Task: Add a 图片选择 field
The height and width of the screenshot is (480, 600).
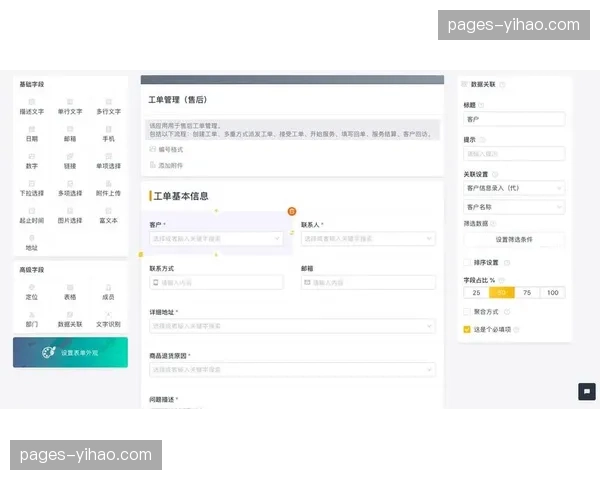Action: click(70, 216)
